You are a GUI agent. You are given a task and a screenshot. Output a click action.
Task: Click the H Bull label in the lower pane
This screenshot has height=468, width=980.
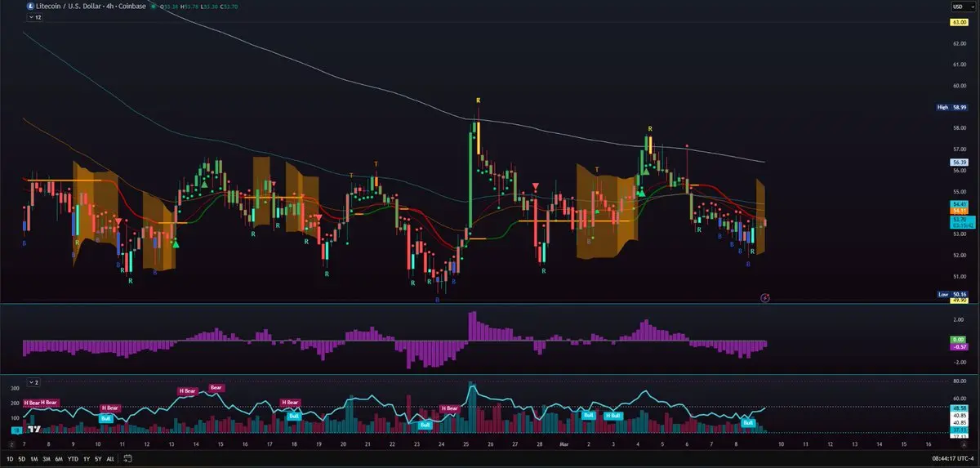coord(612,416)
